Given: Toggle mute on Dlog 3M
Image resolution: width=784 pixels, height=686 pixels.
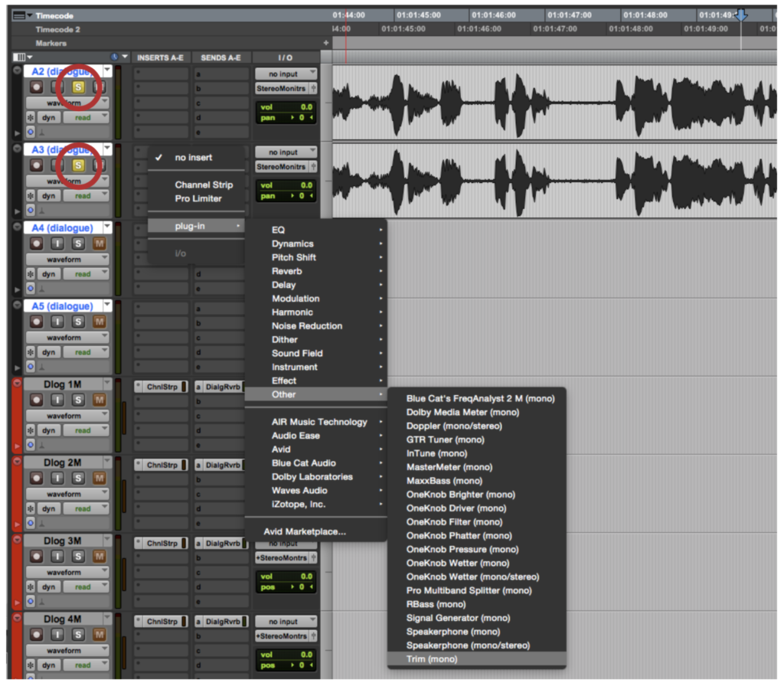Looking at the screenshot, I should coord(99,556).
